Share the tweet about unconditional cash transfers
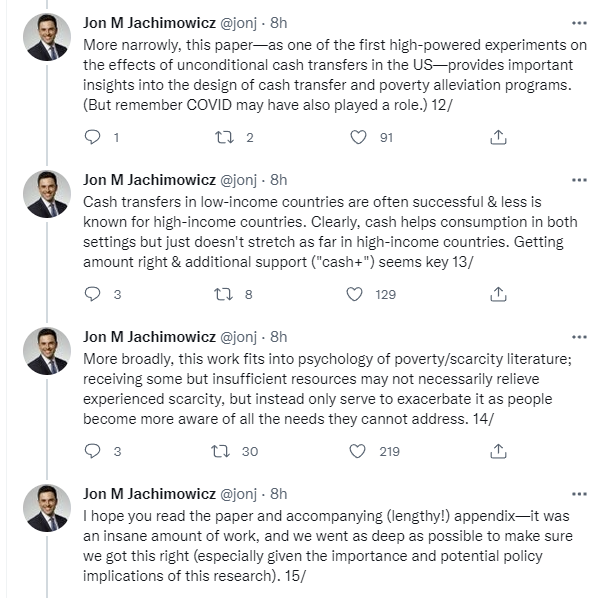602x598 pixels. pos(498,138)
